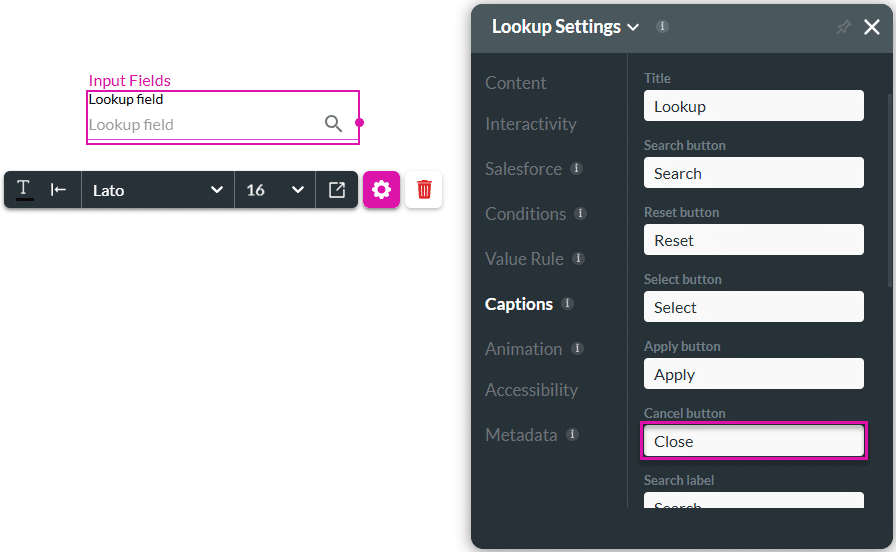Open the font size 16 dropdown
Viewport: 896px width, 552px height.
pyautogui.click(x=275, y=190)
